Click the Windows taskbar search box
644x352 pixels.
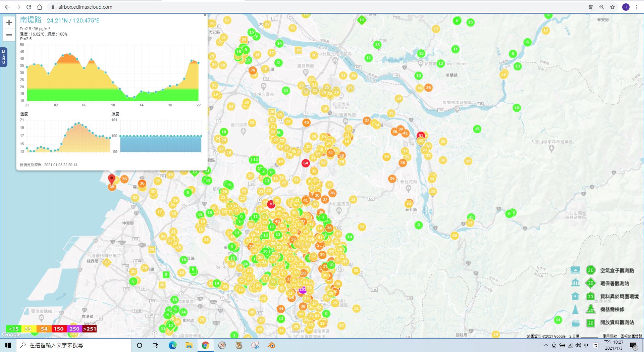pos(74,345)
